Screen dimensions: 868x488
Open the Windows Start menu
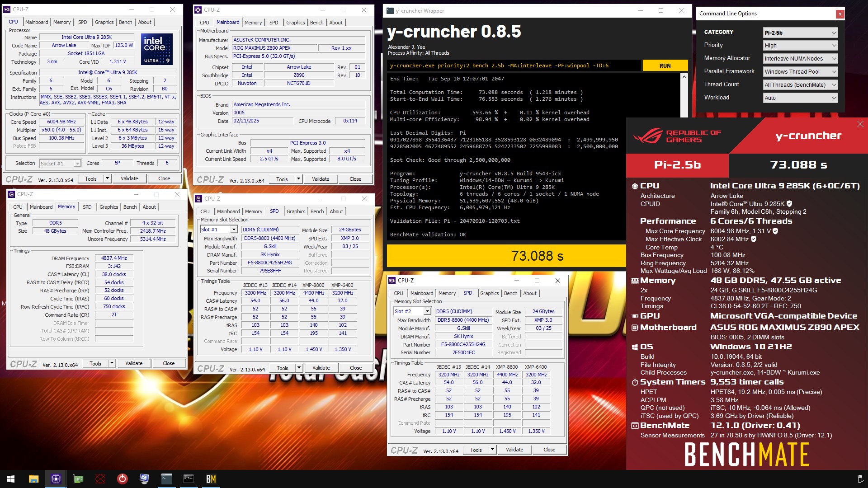(11, 479)
